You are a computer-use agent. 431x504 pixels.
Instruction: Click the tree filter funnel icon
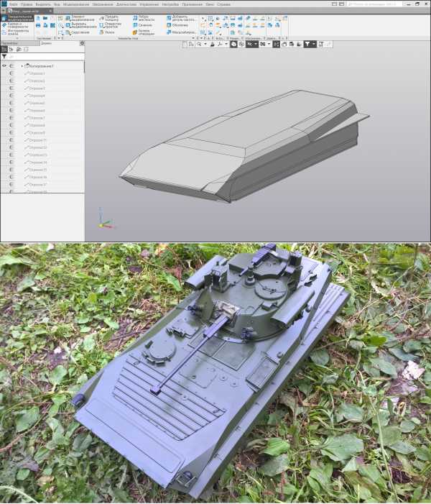tap(4, 57)
